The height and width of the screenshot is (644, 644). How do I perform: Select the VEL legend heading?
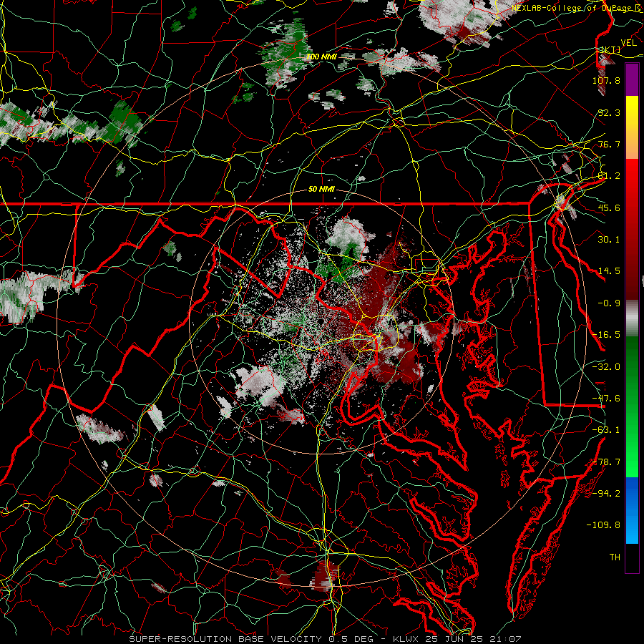tap(628, 43)
